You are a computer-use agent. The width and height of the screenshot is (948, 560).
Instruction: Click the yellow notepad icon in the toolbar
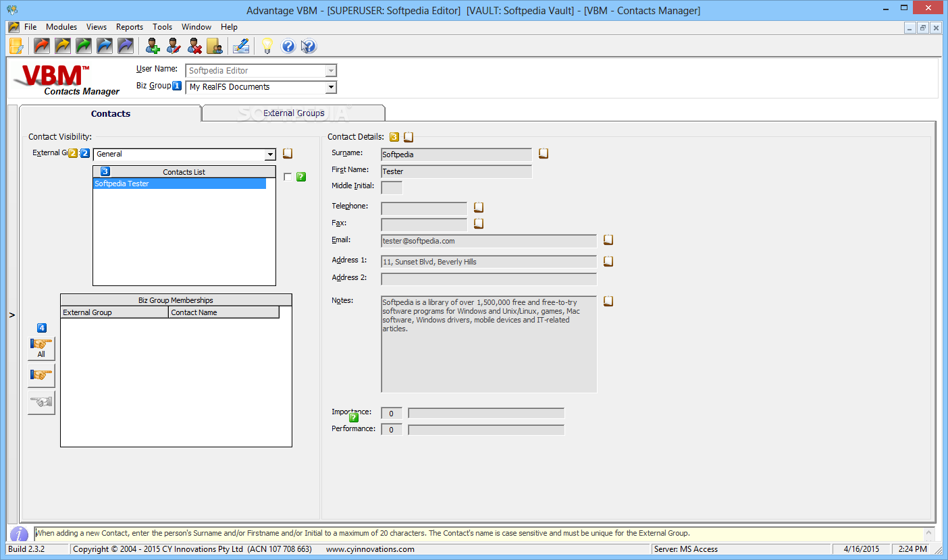16,46
